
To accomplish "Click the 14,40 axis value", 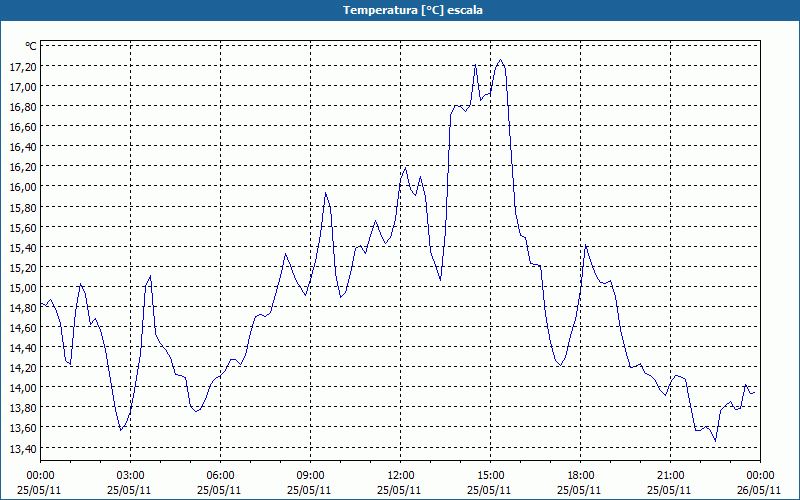I will click(x=23, y=348).
